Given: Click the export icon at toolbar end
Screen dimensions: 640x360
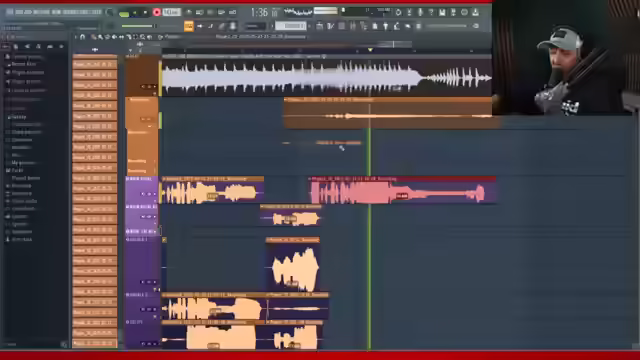Looking at the screenshot, I should (475, 12).
